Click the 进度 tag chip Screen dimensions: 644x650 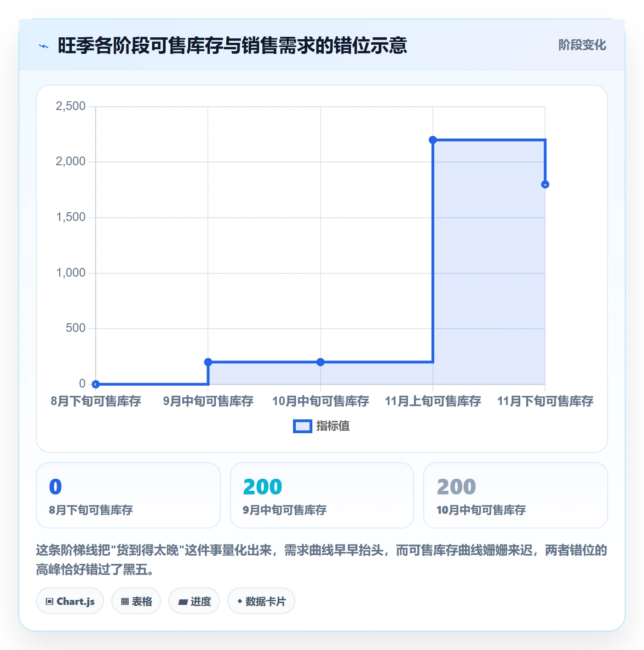coord(194,601)
